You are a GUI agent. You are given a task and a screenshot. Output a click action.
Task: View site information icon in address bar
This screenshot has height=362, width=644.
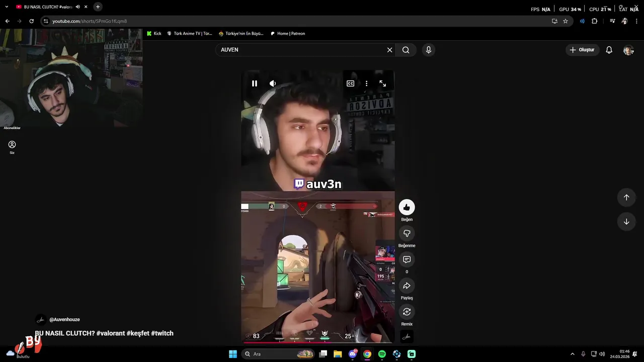(46, 21)
